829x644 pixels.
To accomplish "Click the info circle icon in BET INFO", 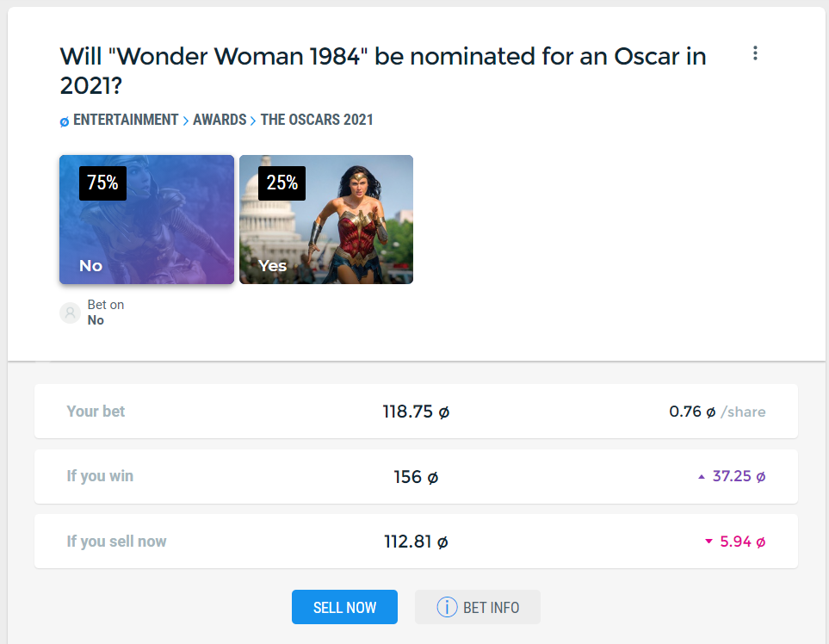I will click(x=447, y=607).
